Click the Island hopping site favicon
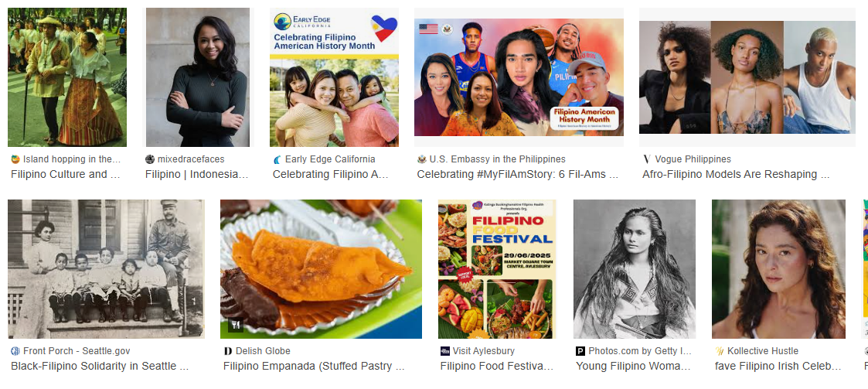The height and width of the screenshot is (389, 868). 15,159
